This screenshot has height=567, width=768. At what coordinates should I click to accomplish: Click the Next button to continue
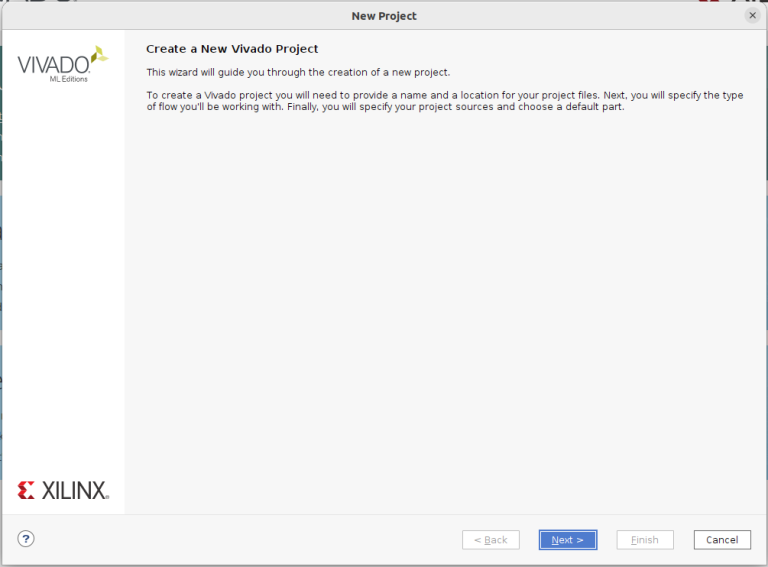567,540
